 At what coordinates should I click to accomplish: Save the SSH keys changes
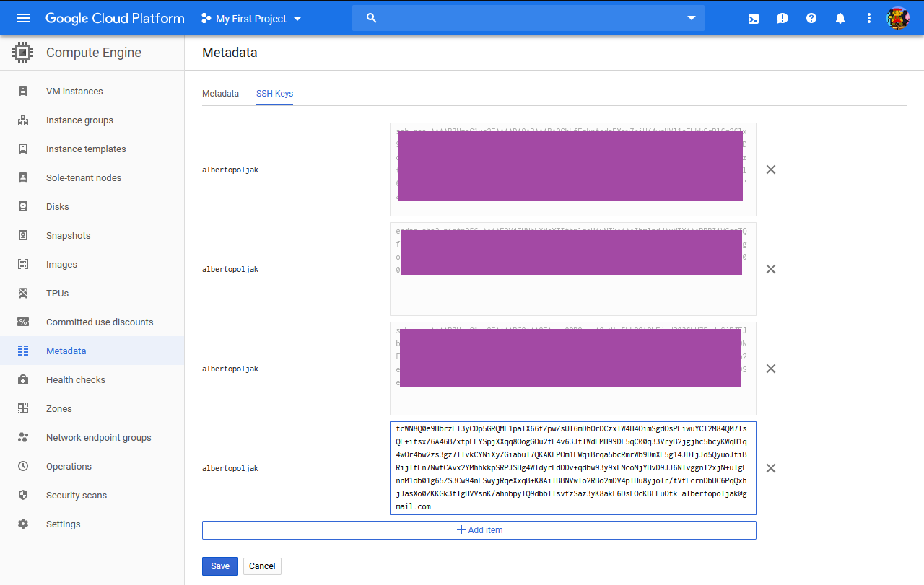(x=220, y=566)
